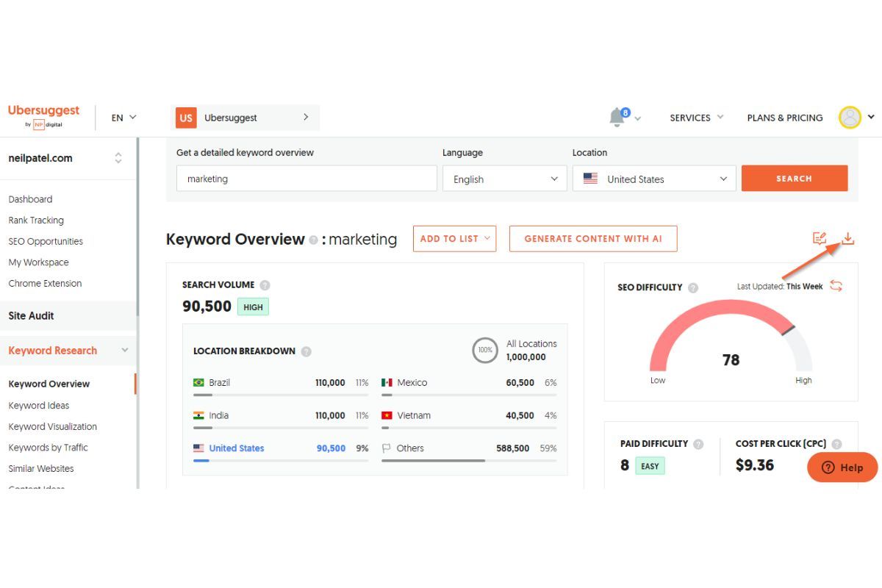Open My Workspace in sidebar
Viewport: 882px width, 588px height.
click(38, 262)
